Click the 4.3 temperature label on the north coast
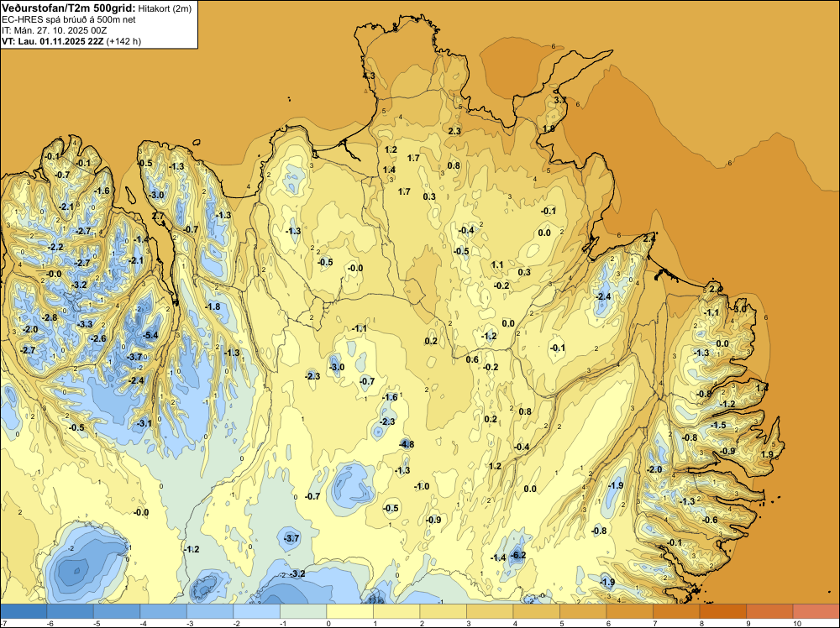Viewport: 840px width, 628px height. click(x=369, y=76)
